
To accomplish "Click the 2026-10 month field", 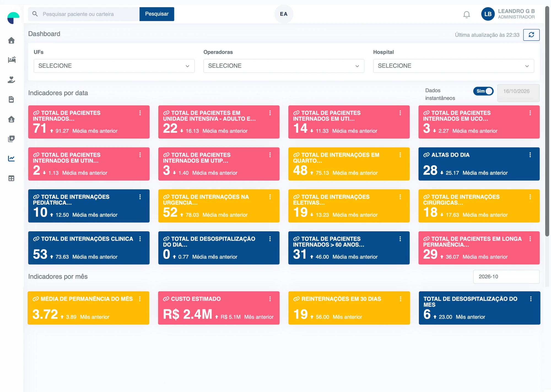I will pyautogui.click(x=506, y=277).
